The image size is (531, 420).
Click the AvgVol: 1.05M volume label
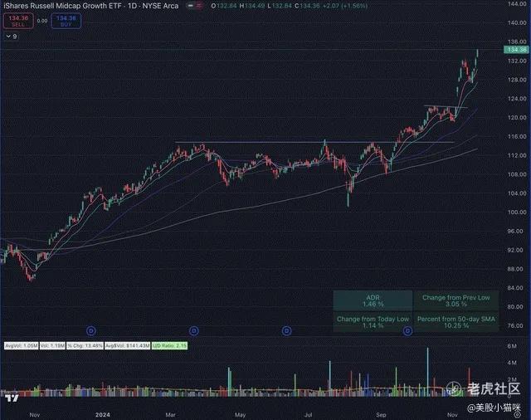pos(21,346)
